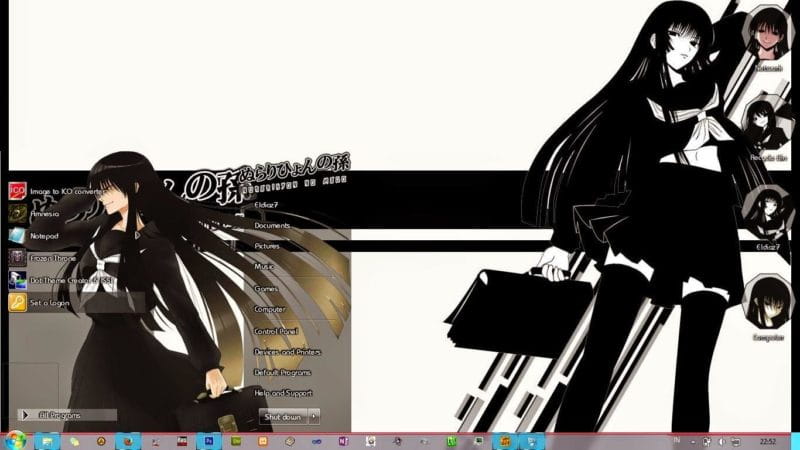
Task: Open the Help and Support link
Action: [x=283, y=393]
